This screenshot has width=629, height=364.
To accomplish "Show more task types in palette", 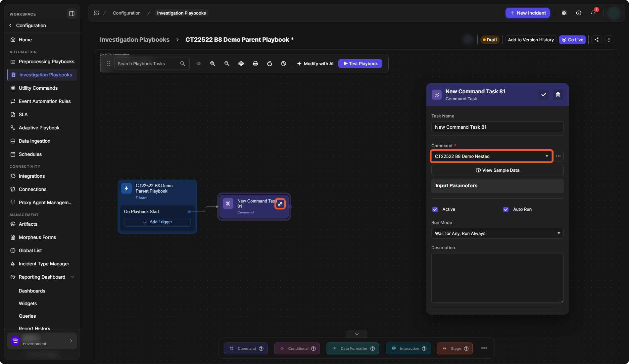I will tap(484, 348).
